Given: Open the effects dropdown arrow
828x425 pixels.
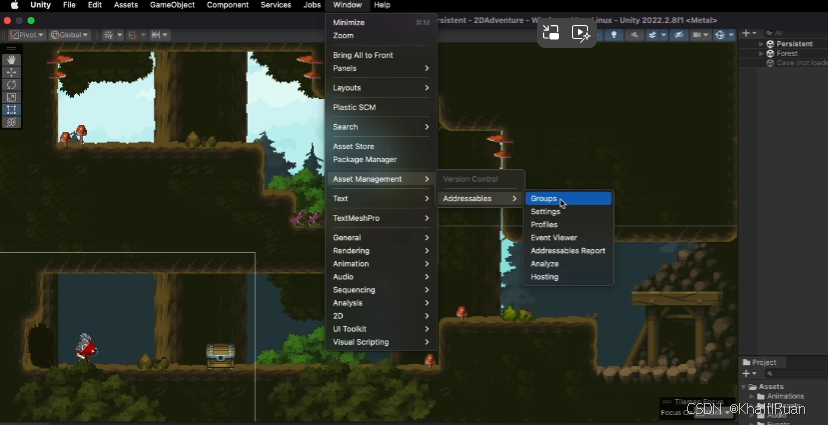Looking at the screenshot, I should (x=663, y=35).
